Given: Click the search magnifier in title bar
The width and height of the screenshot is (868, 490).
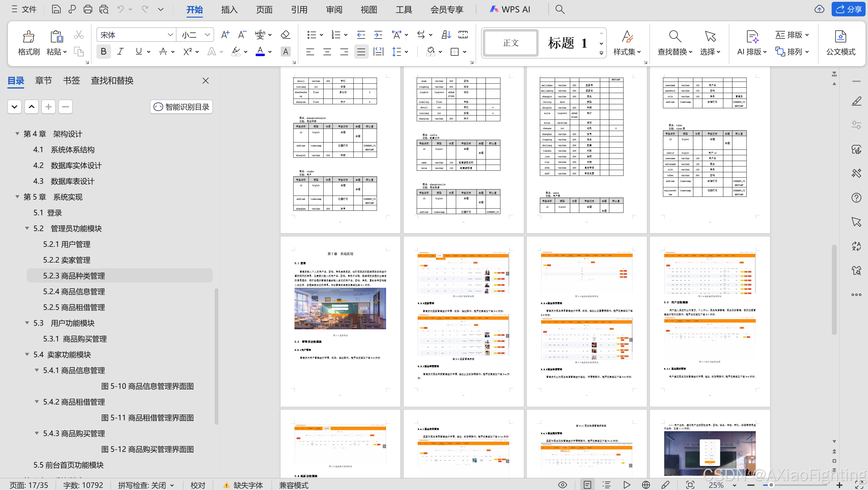Looking at the screenshot, I should pyautogui.click(x=560, y=9).
